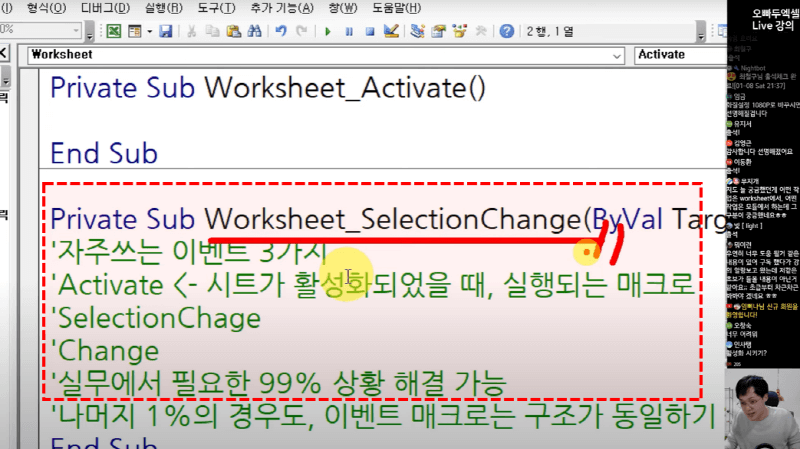
Task: Click the 'SelectionChage' comment line
Action: point(156,318)
